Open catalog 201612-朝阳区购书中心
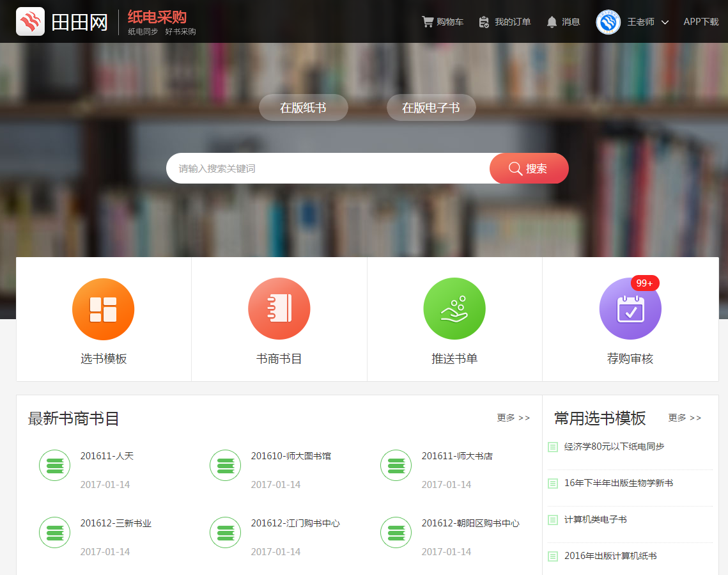Image resolution: width=728 pixels, height=575 pixels. coord(470,523)
